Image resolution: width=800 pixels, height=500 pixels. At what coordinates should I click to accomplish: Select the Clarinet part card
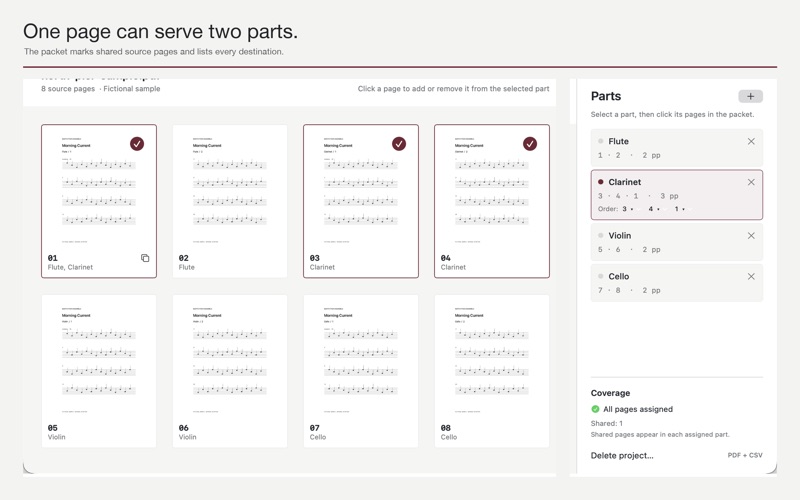[x=677, y=195]
